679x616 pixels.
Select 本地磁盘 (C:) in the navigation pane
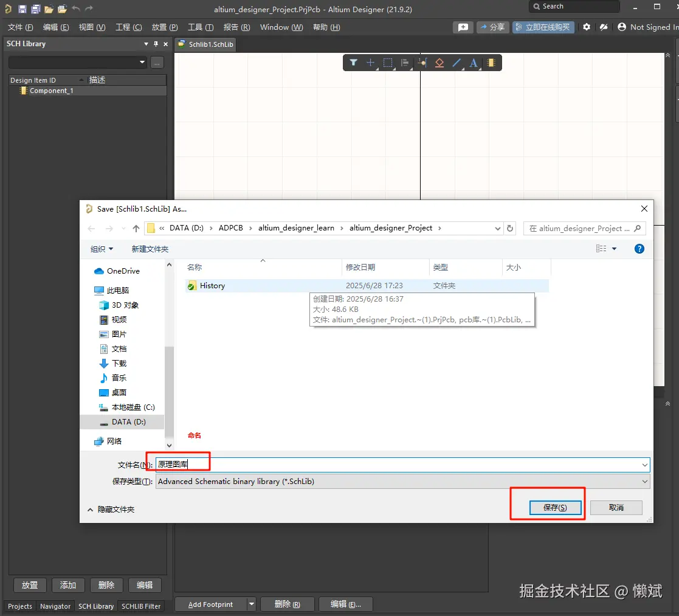pos(126,407)
